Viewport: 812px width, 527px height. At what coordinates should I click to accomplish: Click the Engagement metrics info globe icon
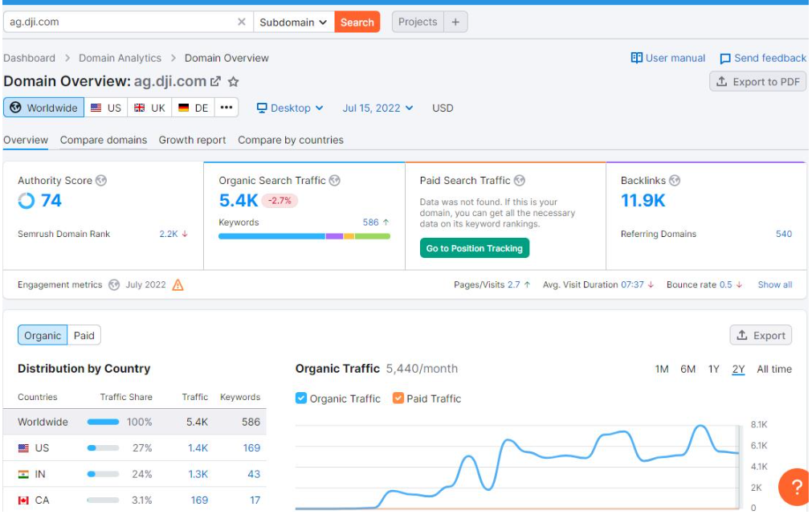point(114,284)
